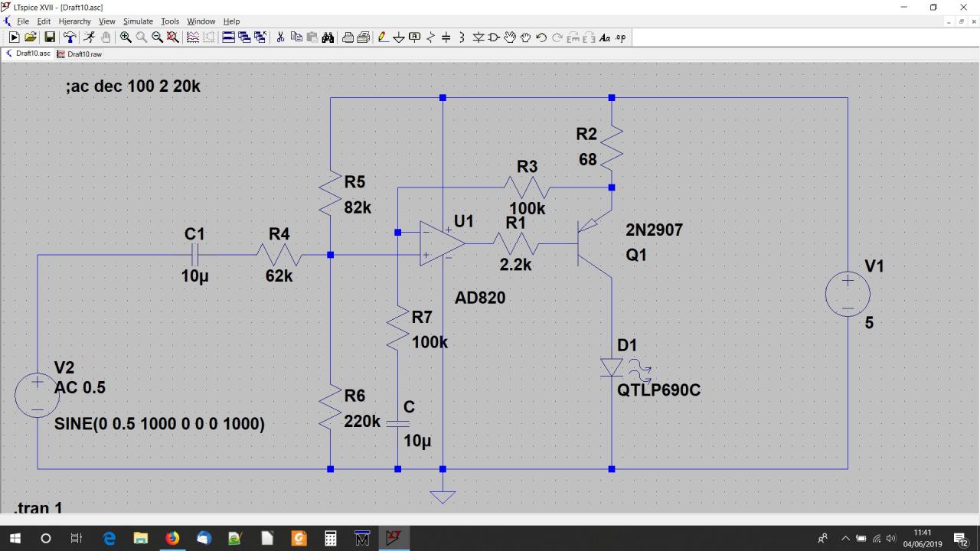
Task: Click the '2.2k' value of R1
Action: point(515,264)
